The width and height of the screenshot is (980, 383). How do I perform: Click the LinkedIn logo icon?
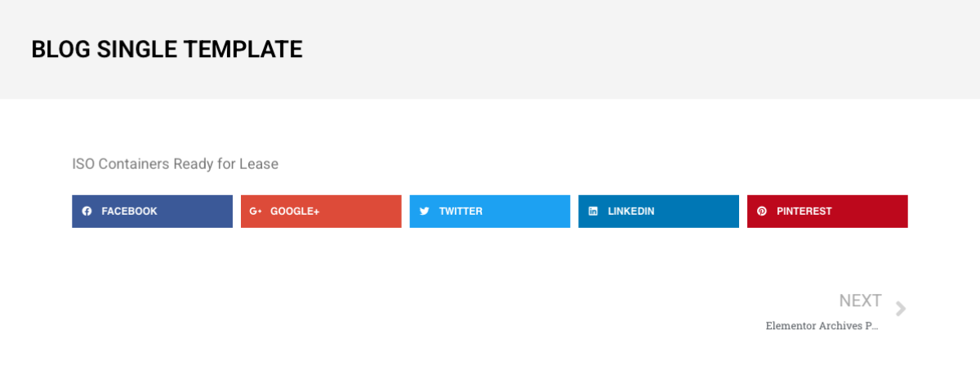coord(594,212)
